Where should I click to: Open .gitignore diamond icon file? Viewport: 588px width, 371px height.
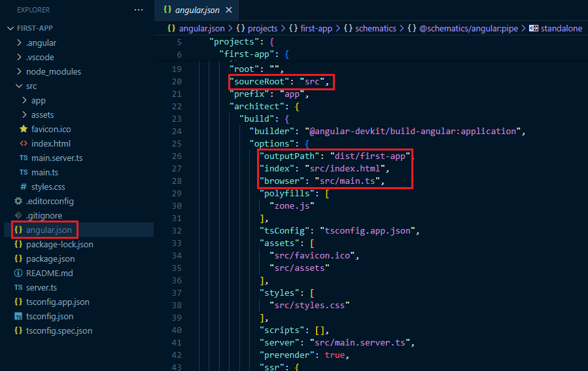pos(18,215)
